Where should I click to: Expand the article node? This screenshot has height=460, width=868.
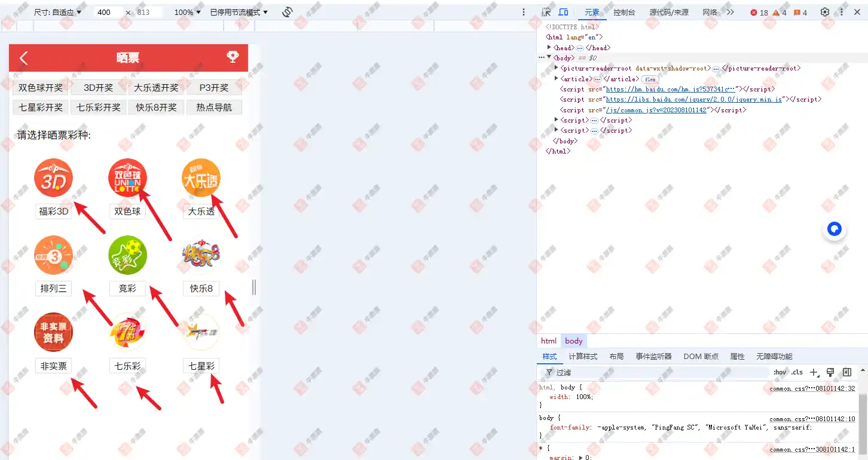[x=557, y=78]
